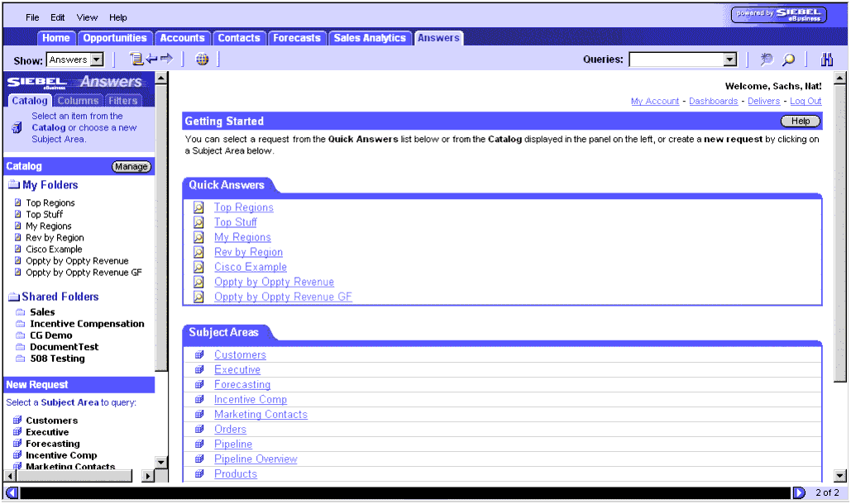Go forward using the right arrow icon
Image resolution: width=851 pixels, height=504 pixels.
166,58
